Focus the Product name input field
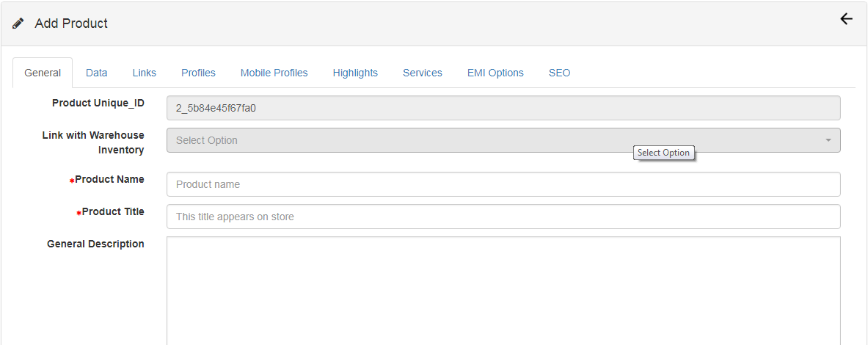The image size is (868, 345). pos(503,184)
